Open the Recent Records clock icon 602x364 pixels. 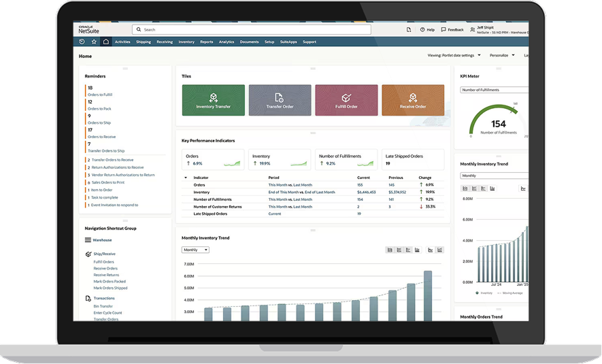tap(82, 42)
